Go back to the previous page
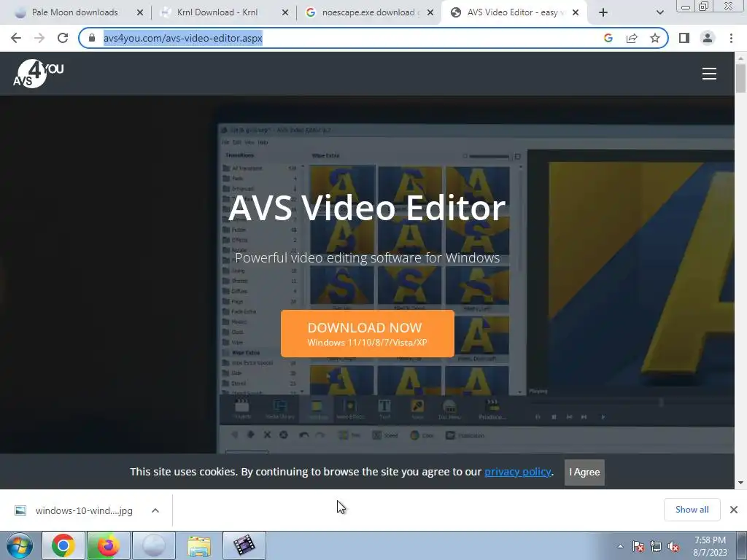 click(16, 38)
